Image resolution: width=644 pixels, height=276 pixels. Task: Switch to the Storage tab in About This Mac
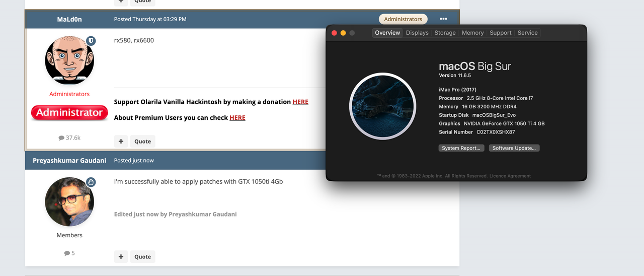[x=445, y=33]
